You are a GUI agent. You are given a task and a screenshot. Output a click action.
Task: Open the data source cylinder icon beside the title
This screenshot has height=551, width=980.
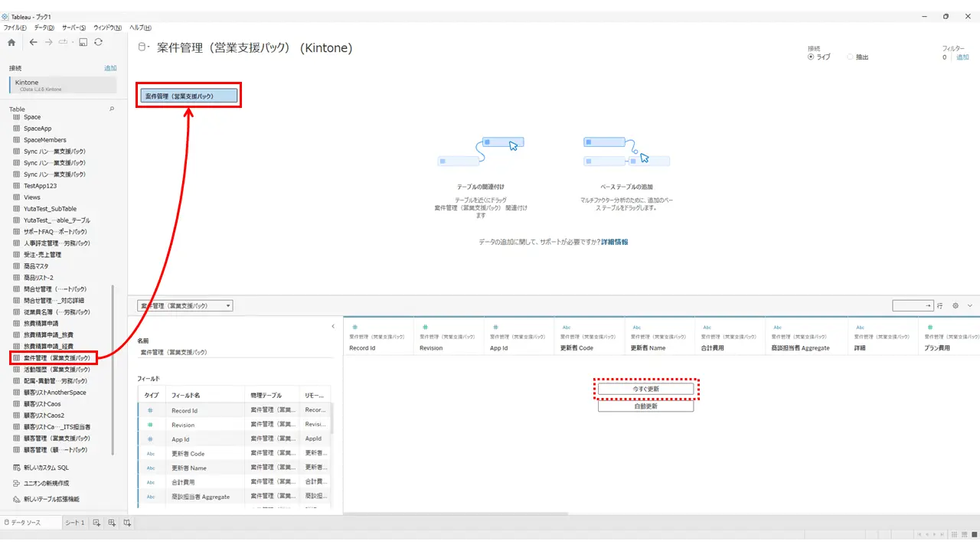(142, 47)
